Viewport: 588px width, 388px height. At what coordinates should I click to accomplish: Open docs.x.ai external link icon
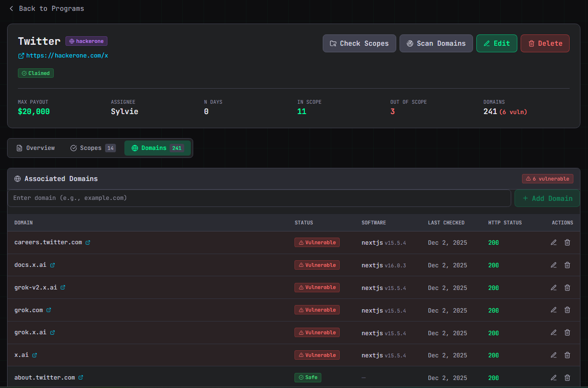52,265
